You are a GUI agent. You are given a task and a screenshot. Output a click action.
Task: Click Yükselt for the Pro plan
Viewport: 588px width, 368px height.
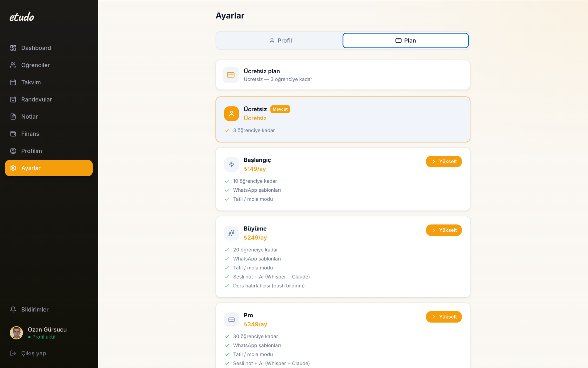(x=444, y=317)
